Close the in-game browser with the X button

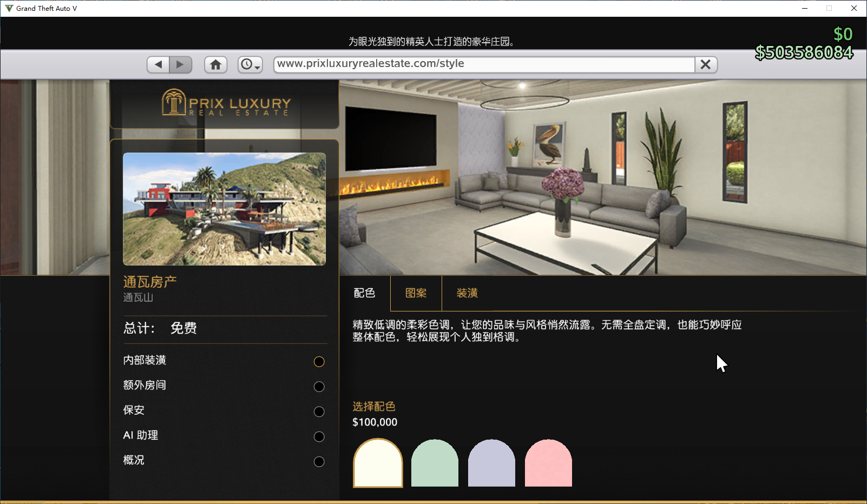pos(706,64)
